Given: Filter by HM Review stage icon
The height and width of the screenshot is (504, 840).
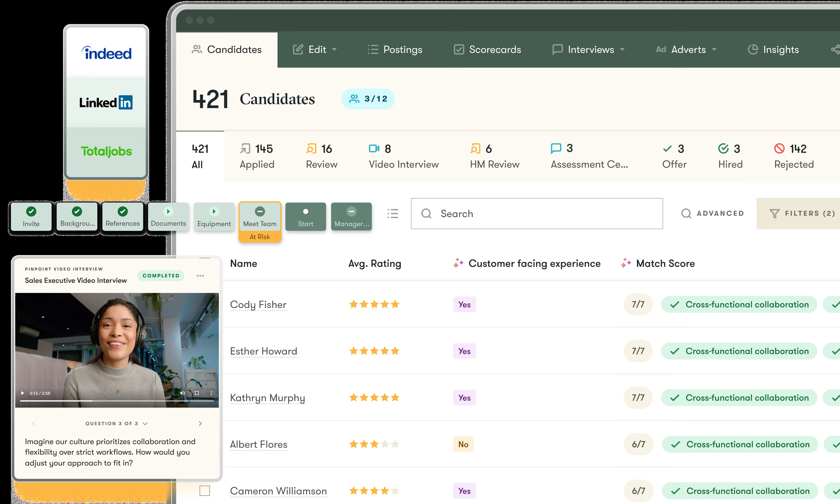Looking at the screenshot, I should 475,149.
